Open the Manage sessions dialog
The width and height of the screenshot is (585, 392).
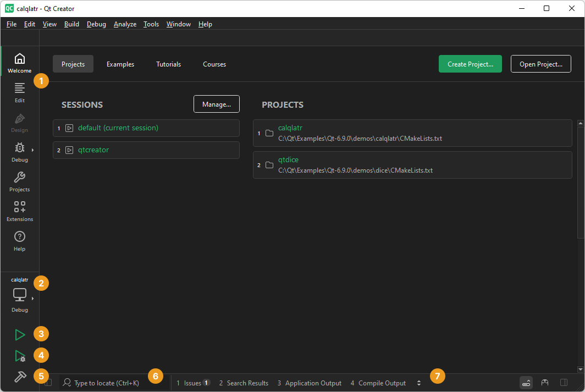(x=216, y=104)
